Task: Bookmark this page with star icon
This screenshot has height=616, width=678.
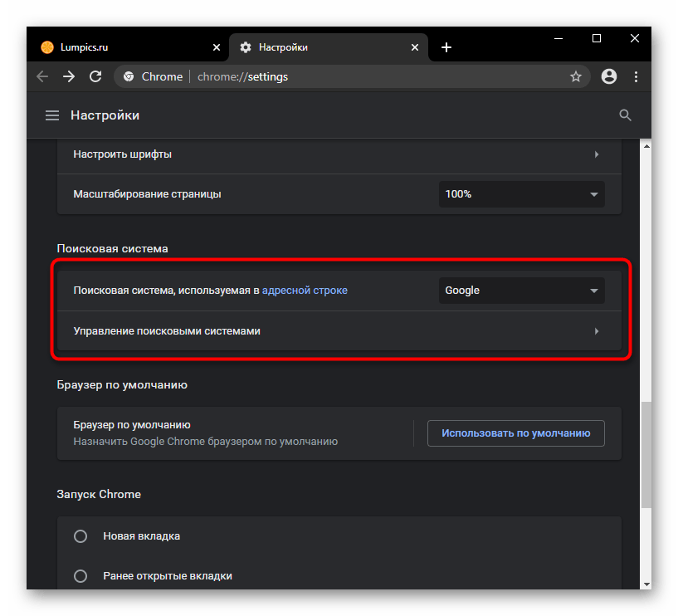Action: tap(576, 76)
